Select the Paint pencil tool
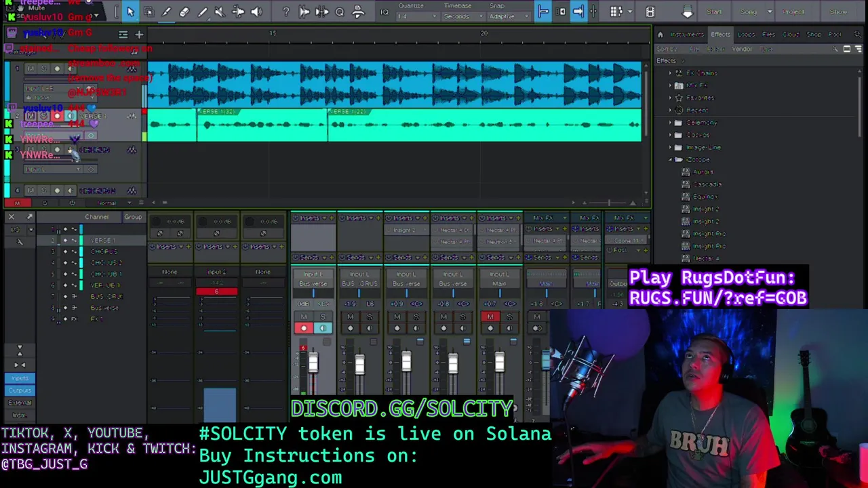The image size is (868, 488). pos(202,12)
